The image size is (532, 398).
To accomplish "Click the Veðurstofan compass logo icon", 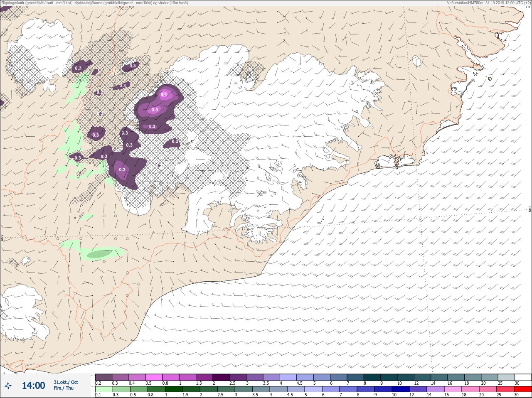I will (x=8, y=386).
